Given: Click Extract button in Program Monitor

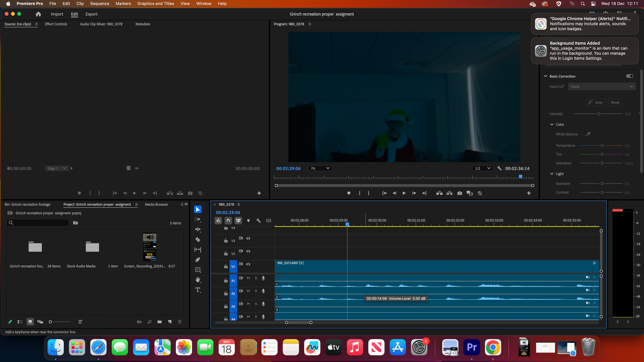Looking at the screenshot, I should pyautogui.click(x=449, y=193).
